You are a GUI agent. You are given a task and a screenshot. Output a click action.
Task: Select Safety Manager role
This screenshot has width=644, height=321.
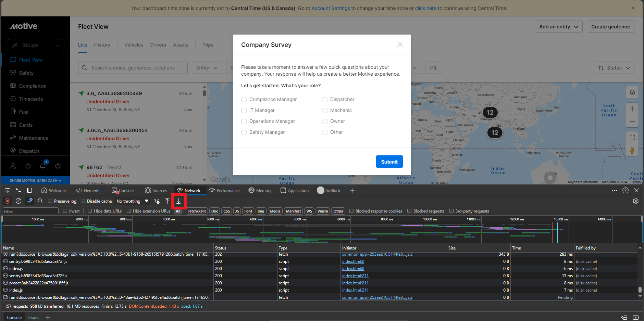click(244, 132)
